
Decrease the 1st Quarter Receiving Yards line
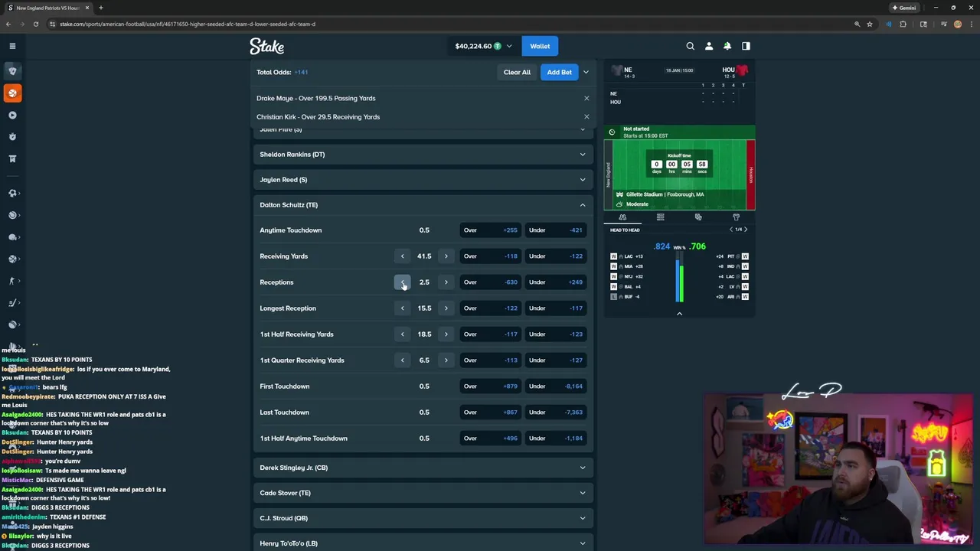point(402,360)
